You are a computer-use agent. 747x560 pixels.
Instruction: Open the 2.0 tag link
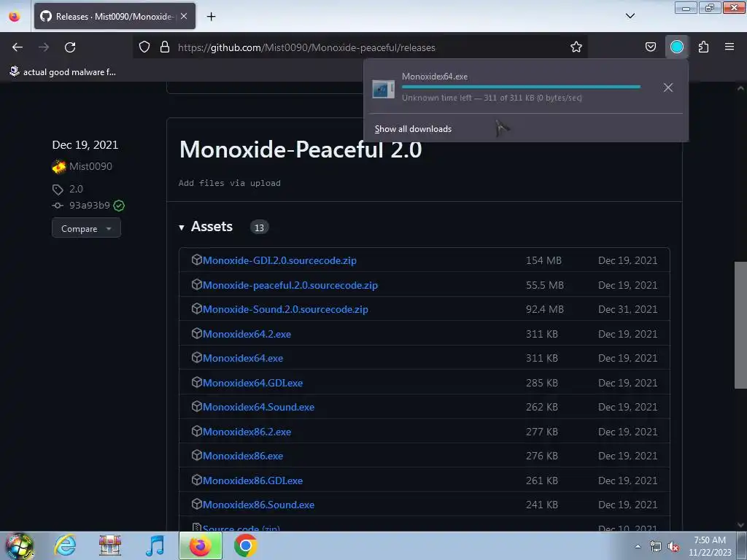[x=76, y=189]
